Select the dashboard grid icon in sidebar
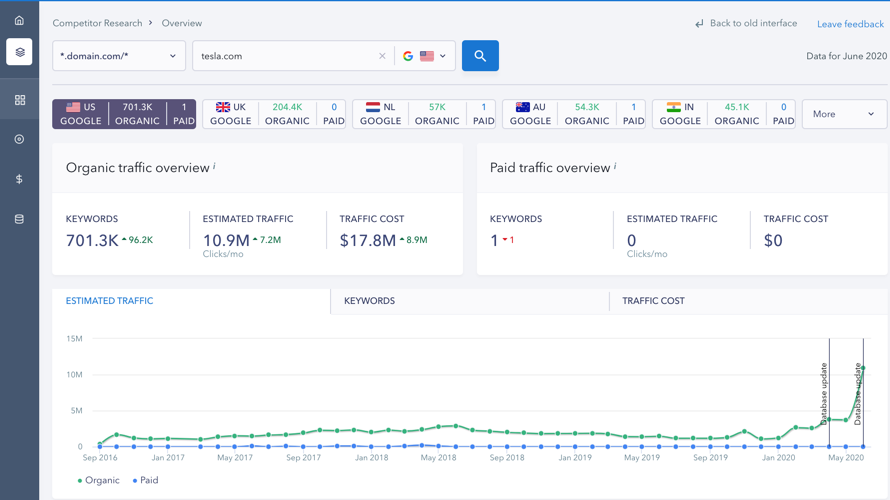 [x=19, y=100]
